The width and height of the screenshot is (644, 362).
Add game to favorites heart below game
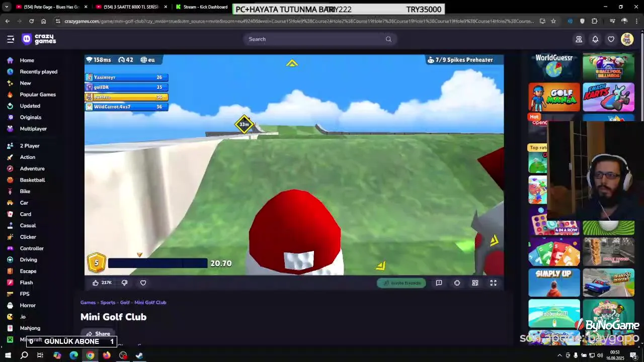pyautogui.click(x=143, y=283)
